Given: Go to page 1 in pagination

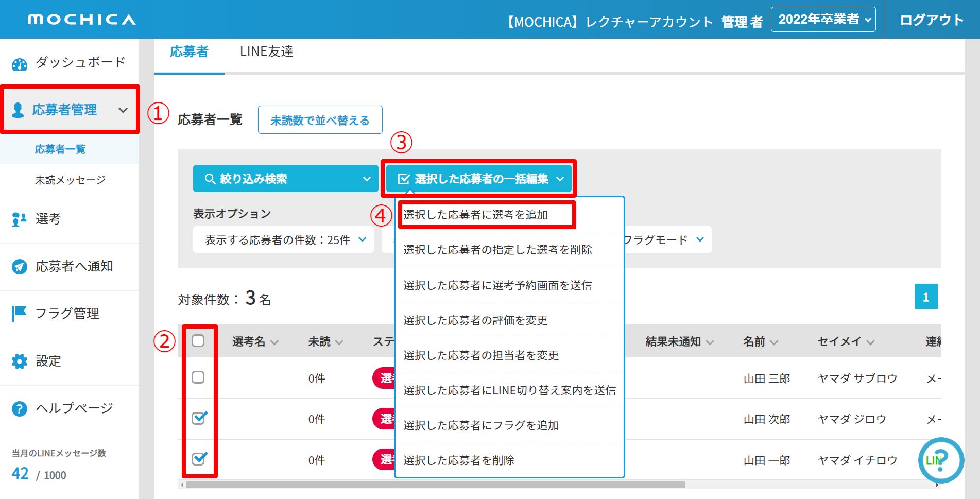Looking at the screenshot, I should tap(925, 297).
